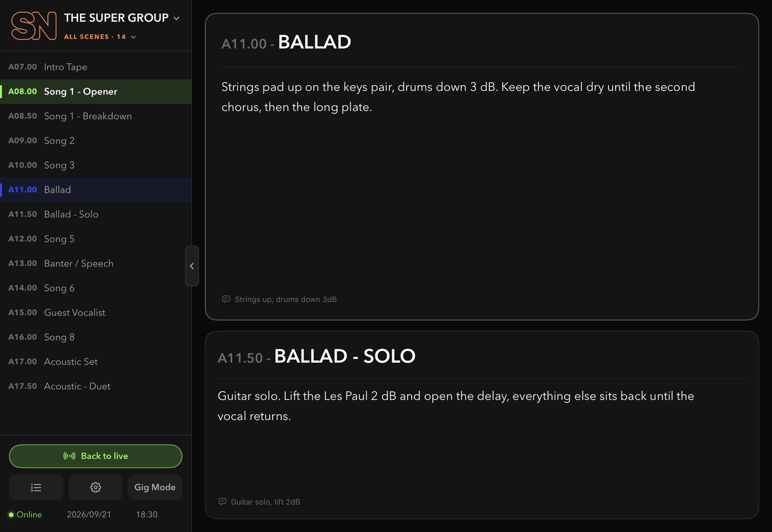This screenshot has height=532, width=772.
Task: Click the comment icon beside Guitar solo note
Action: tap(222, 502)
